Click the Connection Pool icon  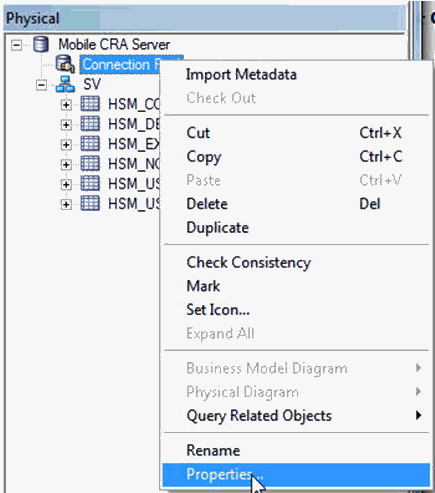pyautogui.click(x=65, y=64)
